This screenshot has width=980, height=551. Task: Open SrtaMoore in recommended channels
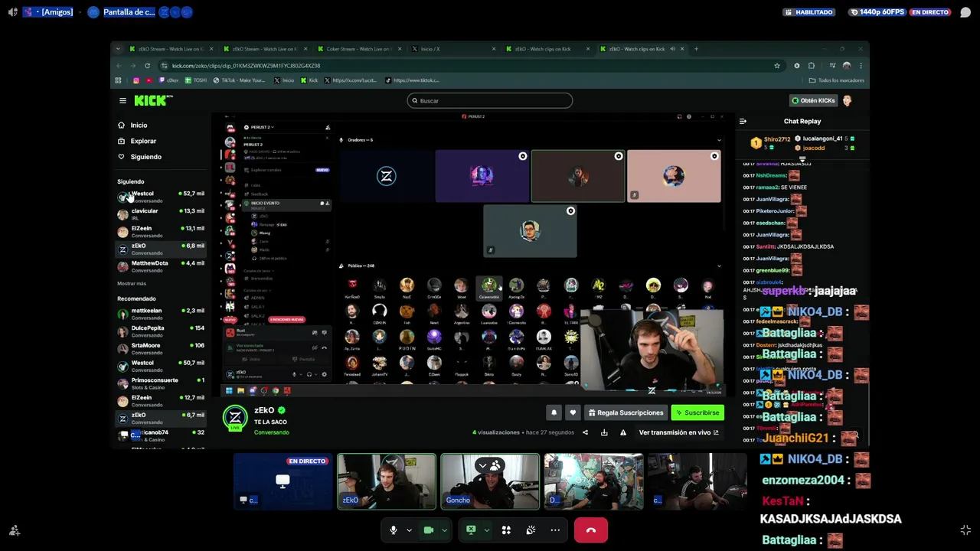click(161, 349)
